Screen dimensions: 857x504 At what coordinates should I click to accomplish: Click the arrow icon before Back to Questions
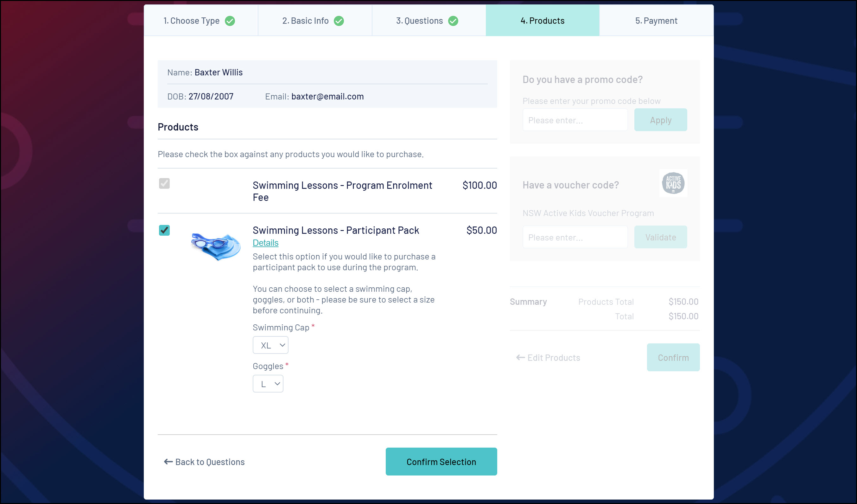pos(168,462)
